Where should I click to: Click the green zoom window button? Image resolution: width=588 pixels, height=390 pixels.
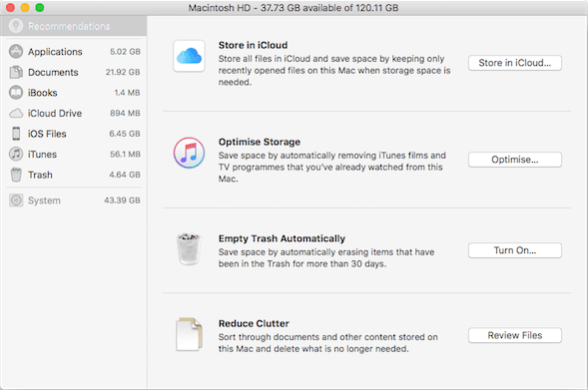pyautogui.click(x=39, y=7)
